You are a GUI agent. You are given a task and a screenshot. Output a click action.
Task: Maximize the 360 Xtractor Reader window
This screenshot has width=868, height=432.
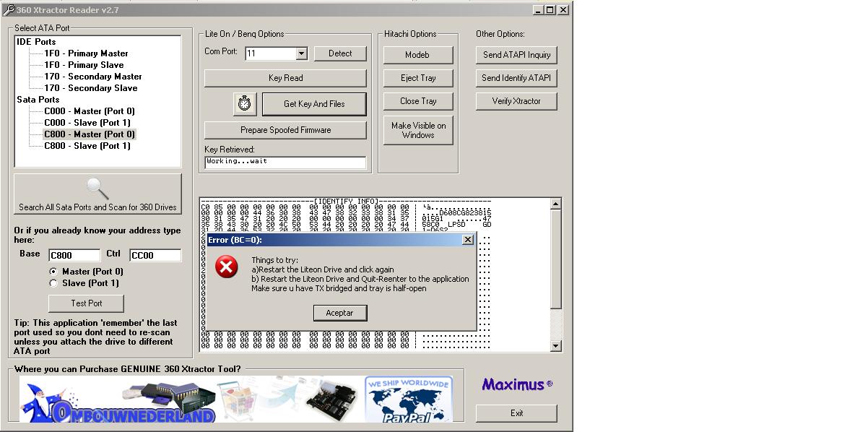pyautogui.click(x=550, y=10)
